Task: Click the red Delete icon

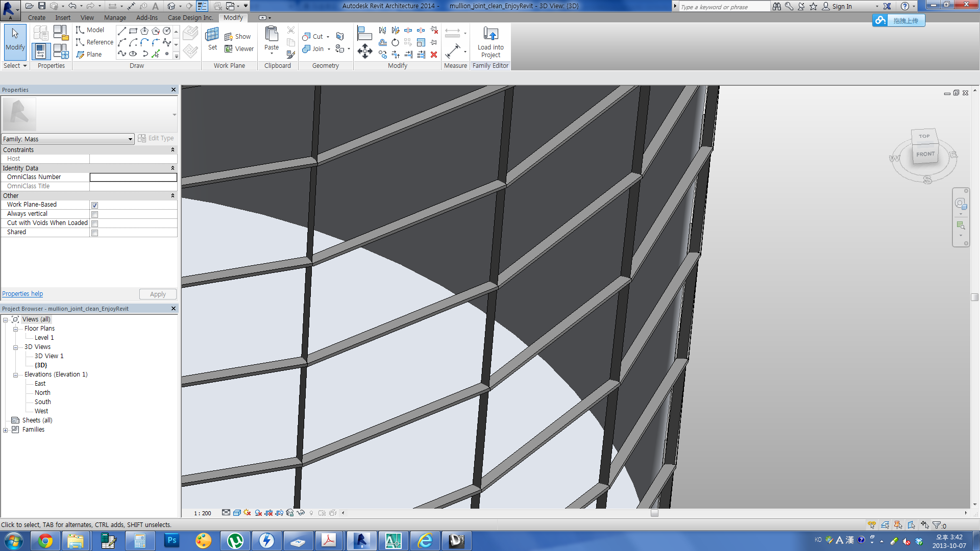Action: click(x=434, y=55)
